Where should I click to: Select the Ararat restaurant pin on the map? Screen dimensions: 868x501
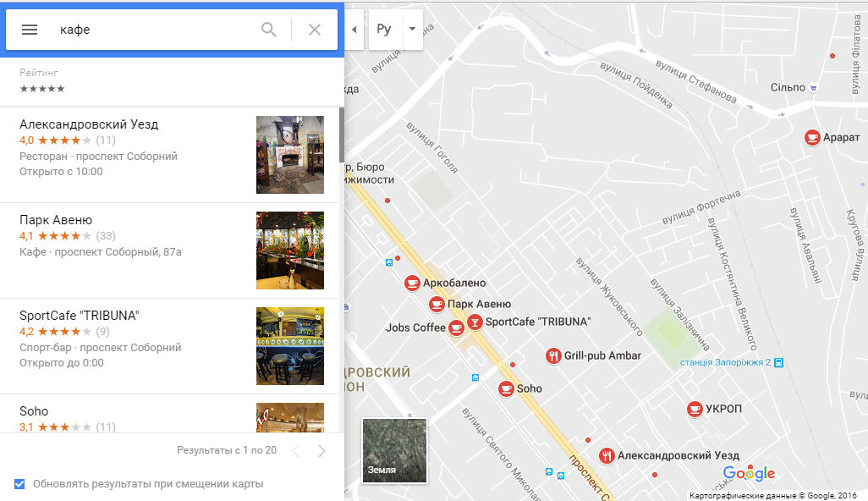click(x=810, y=136)
